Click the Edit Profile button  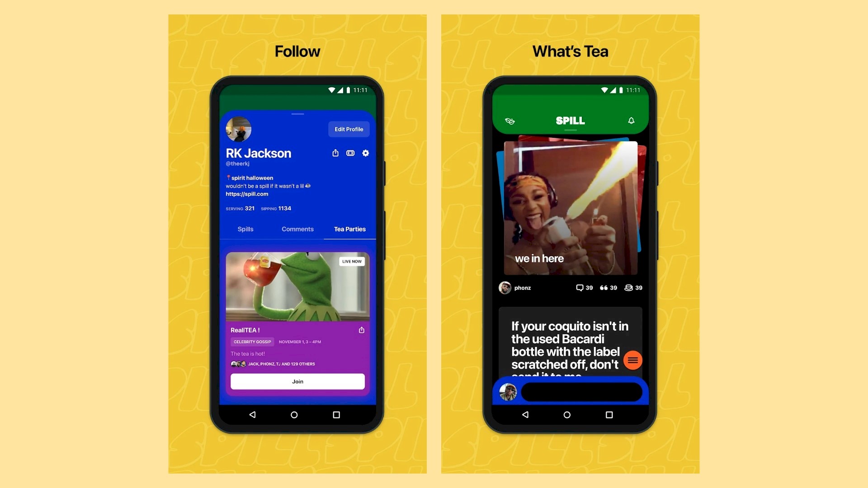349,129
